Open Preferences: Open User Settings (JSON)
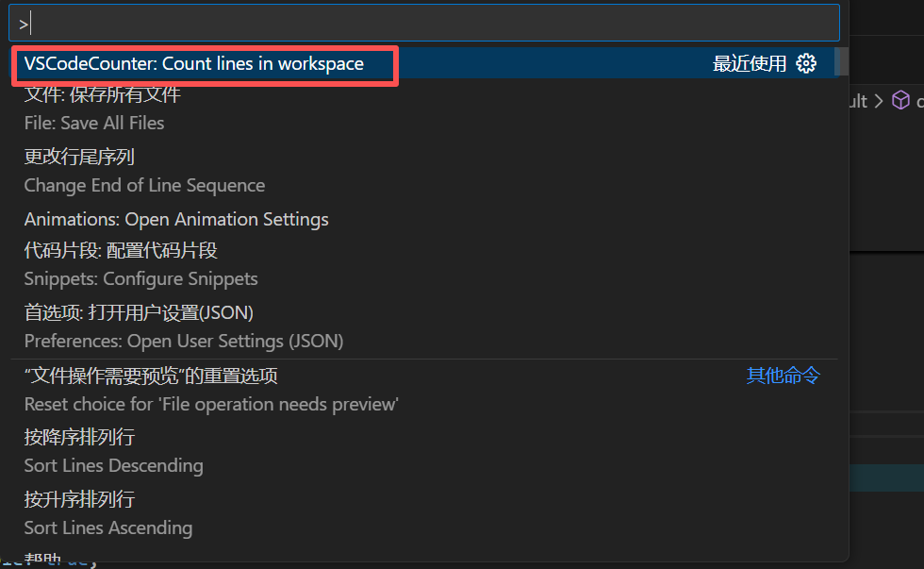 [x=423, y=326]
